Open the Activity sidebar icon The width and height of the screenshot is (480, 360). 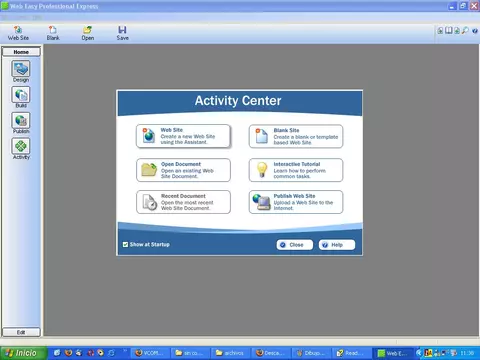pos(21,149)
